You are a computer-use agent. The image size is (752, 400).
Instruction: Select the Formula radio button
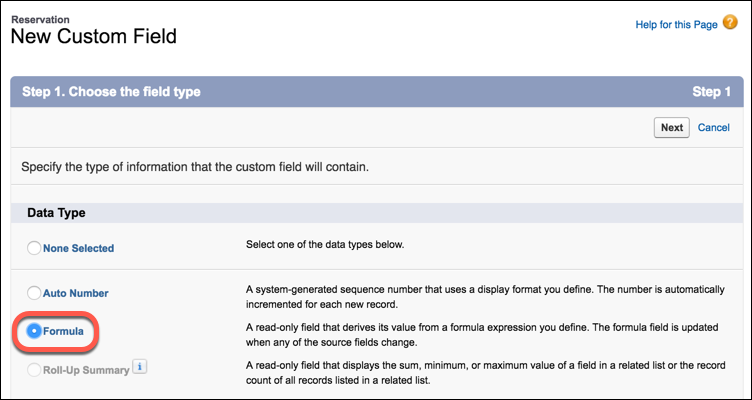(x=34, y=331)
